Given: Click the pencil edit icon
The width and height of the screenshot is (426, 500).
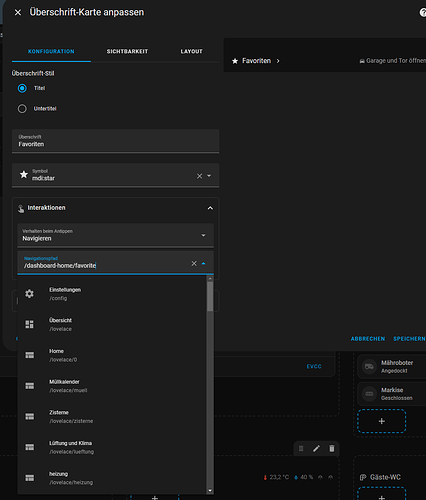Looking at the screenshot, I should point(316,448).
